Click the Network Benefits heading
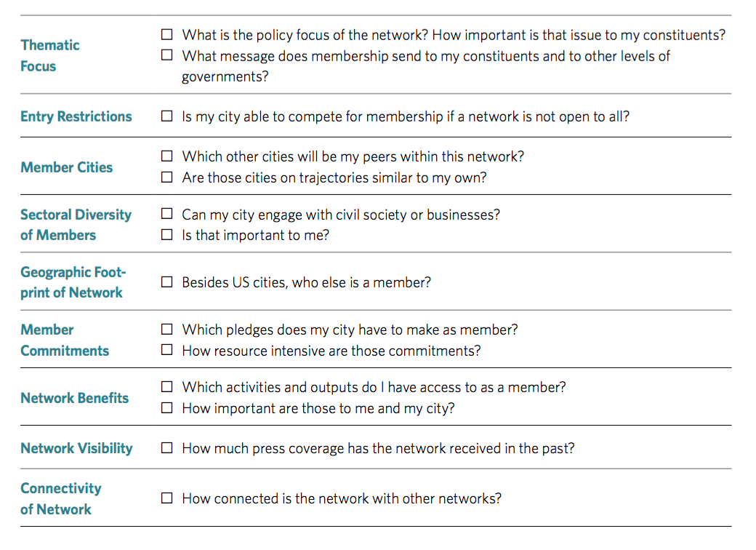Viewport: 756px width, 550px height. click(75, 398)
